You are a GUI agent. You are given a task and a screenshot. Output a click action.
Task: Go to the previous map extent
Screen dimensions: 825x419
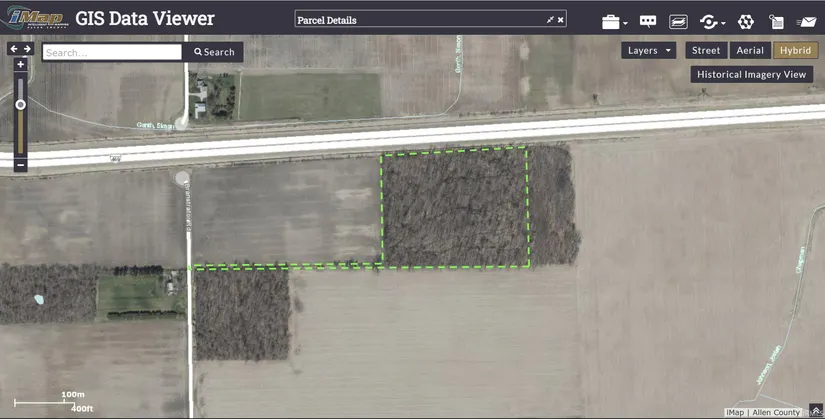point(14,48)
